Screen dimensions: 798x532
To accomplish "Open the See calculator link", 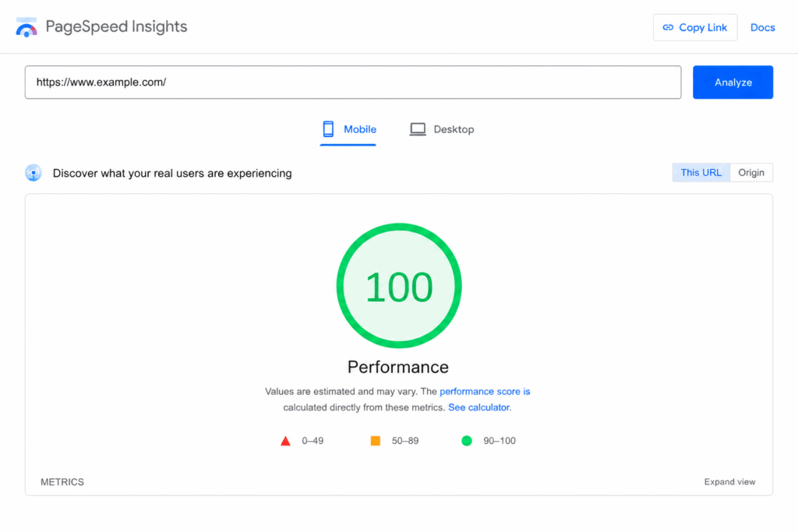I will tap(479, 407).
